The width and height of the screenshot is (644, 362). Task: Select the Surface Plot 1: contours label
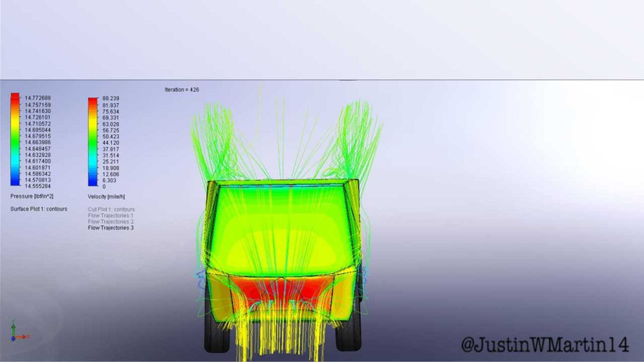coord(39,209)
